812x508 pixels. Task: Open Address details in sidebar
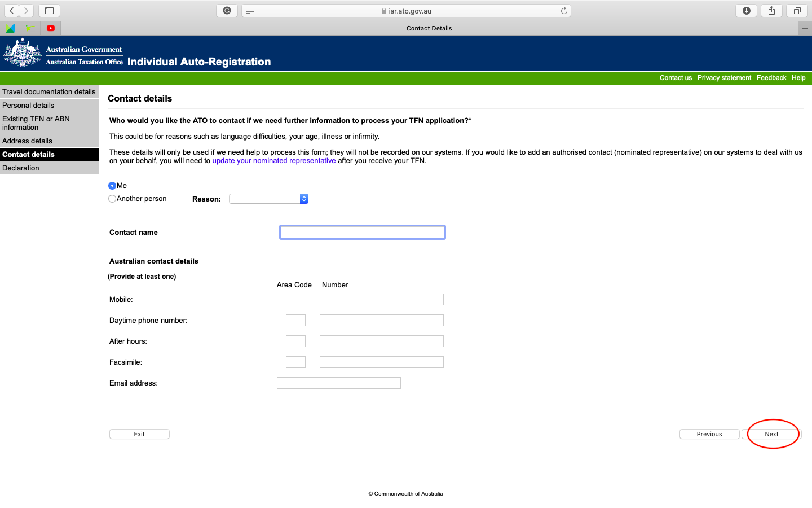pos(49,141)
